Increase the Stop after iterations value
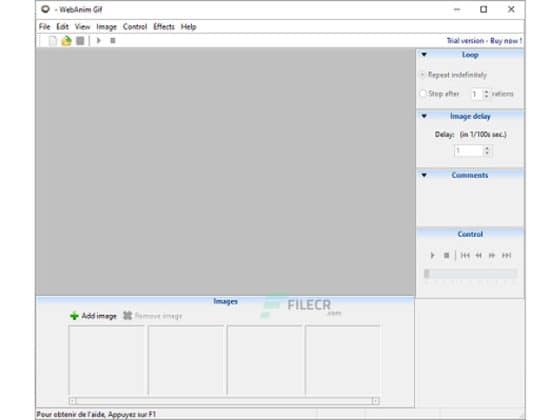This screenshot has width=560, height=420. click(x=486, y=91)
